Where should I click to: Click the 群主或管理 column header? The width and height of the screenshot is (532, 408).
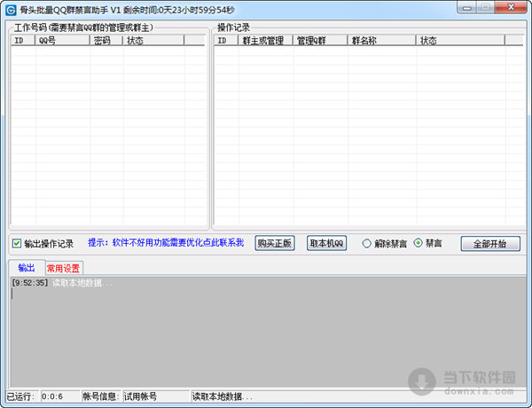[265, 41]
